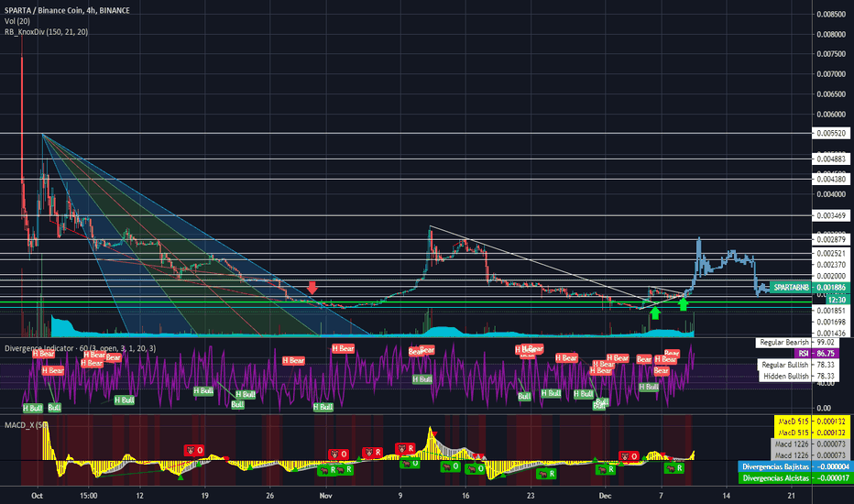The width and height of the screenshot is (854, 504).
Task: Click the Oct marker on time axis
Action: (37, 496)
